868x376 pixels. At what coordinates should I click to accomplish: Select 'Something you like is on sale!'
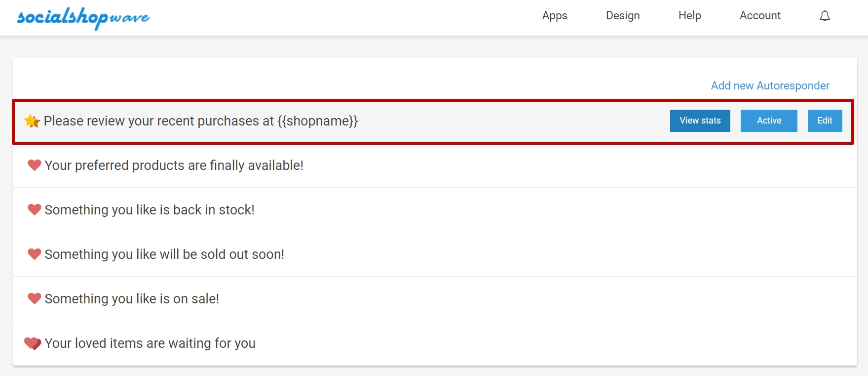point(132,299)
